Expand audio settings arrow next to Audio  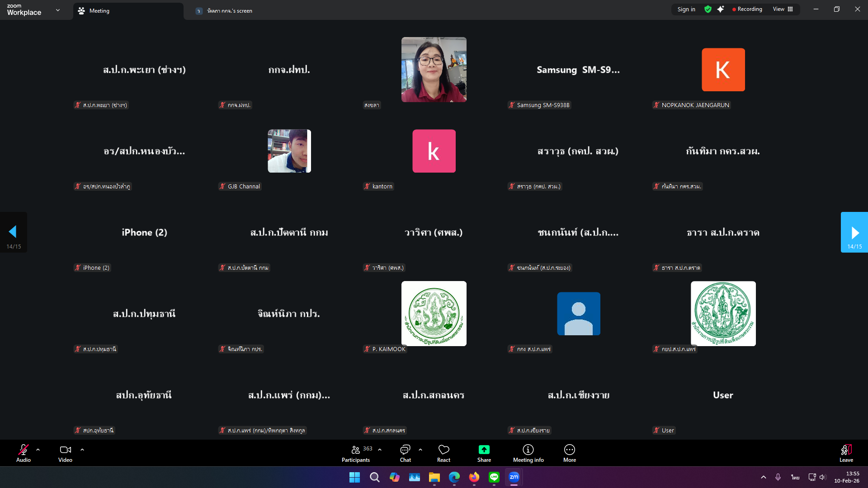pyautogui.click(x=38, y=450)
